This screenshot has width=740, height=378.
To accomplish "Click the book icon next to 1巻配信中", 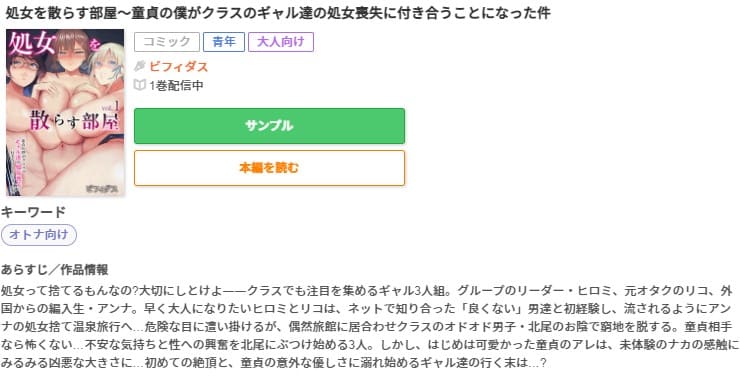I will click(140, 85).
